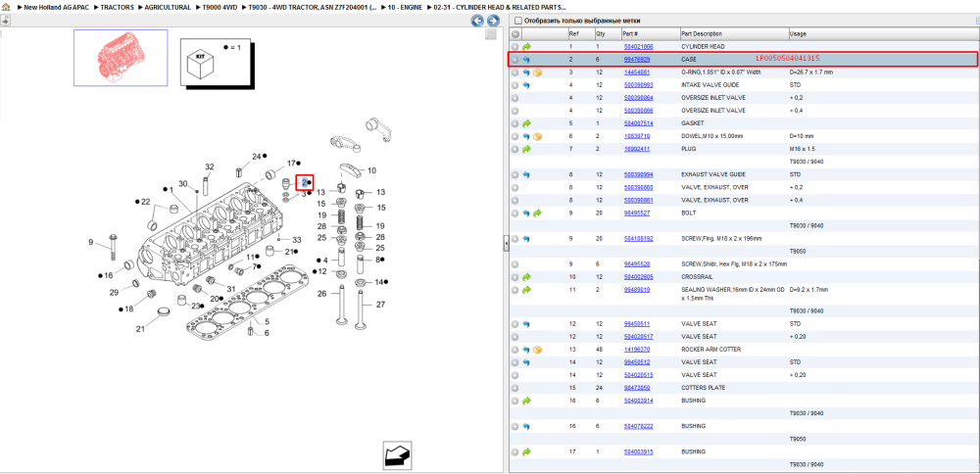Click green arrow on BUSHING 504003914 row
This screenshot has height=474, width=980.
click(x=526, y=401)
